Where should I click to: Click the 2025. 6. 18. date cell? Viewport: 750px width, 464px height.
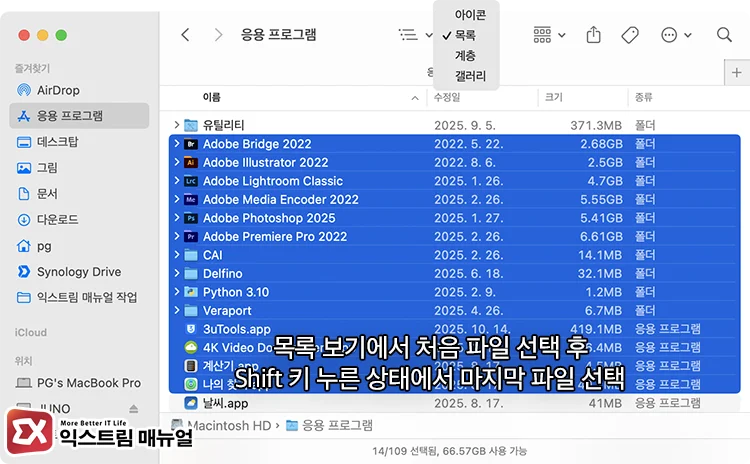pyautogui.click(x=468, y=274)
